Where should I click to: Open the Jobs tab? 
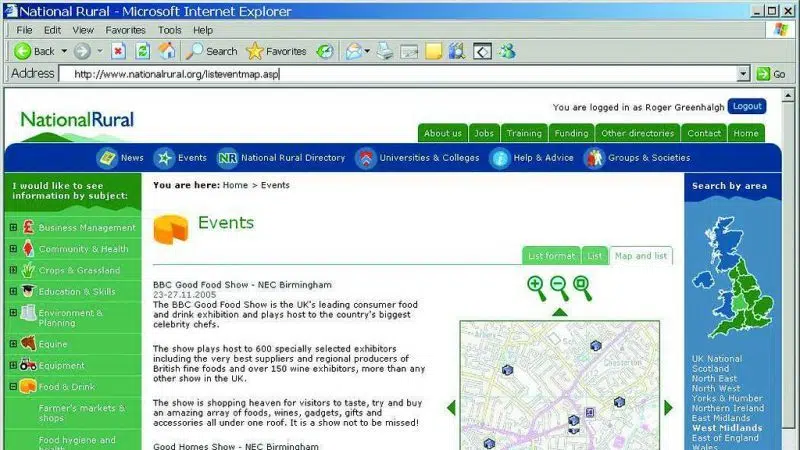[484, 133]
